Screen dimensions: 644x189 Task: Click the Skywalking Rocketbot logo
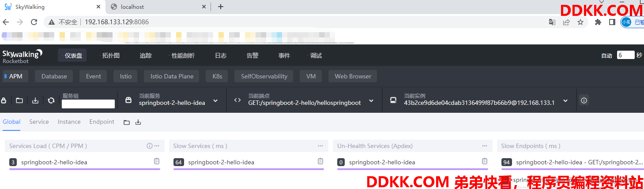(23, 56)
